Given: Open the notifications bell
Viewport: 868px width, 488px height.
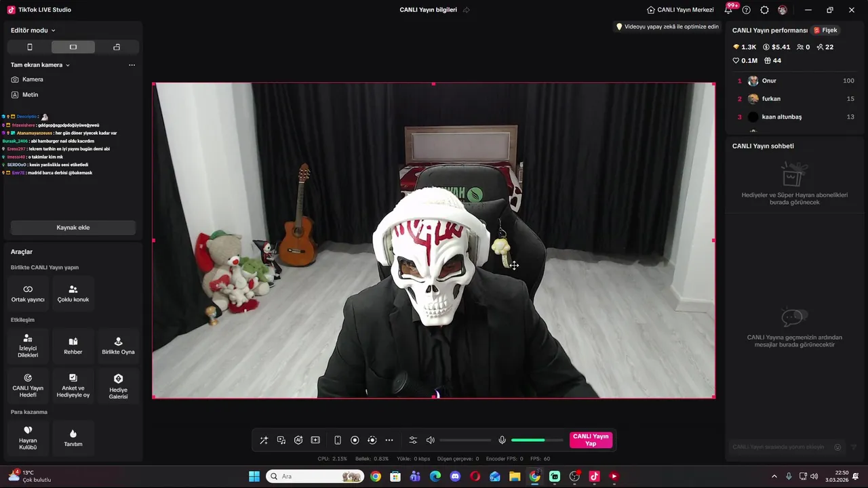Looking at the screenshot, I should click(x=728, y=10).
